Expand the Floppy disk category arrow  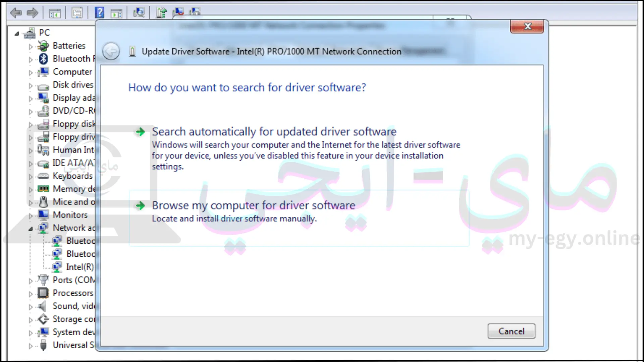[x=31, y=125]
